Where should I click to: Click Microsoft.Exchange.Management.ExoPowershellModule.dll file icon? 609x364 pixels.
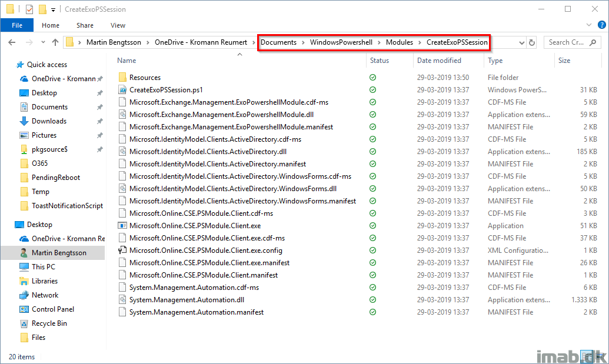pyautogui.click(x=122, y=115)
